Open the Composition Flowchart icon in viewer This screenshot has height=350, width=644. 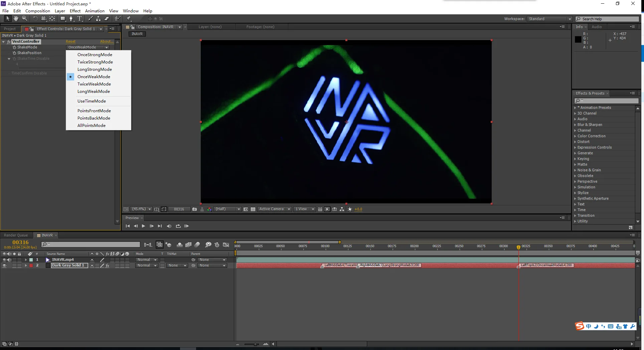[342, 209]
